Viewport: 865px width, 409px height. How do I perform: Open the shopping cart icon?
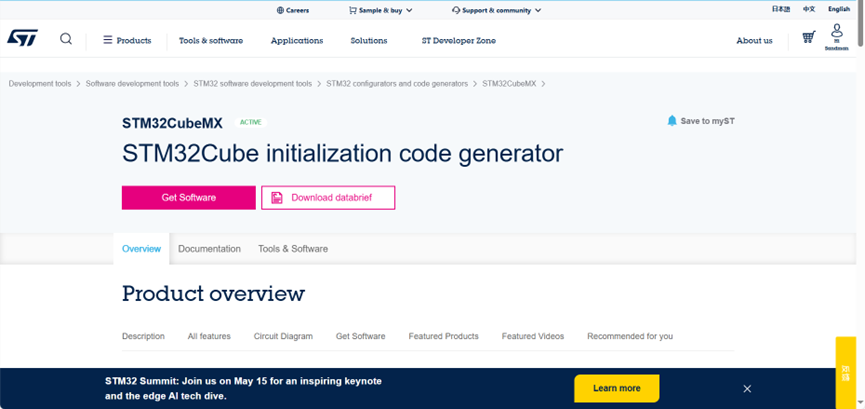pos(809,38)
